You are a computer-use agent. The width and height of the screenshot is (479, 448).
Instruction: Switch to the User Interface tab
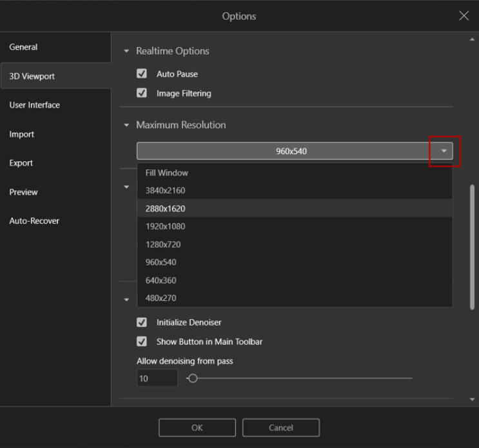(x=35, y=105)
